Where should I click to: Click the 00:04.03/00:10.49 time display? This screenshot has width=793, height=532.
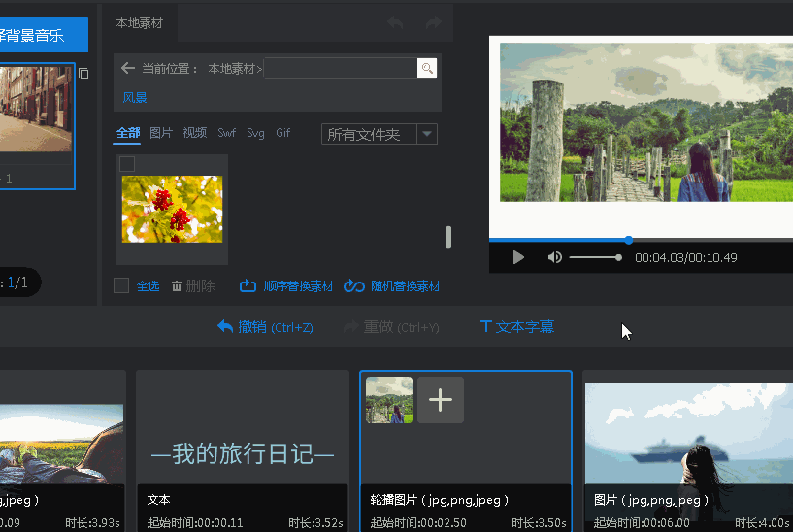coord(686,258)
